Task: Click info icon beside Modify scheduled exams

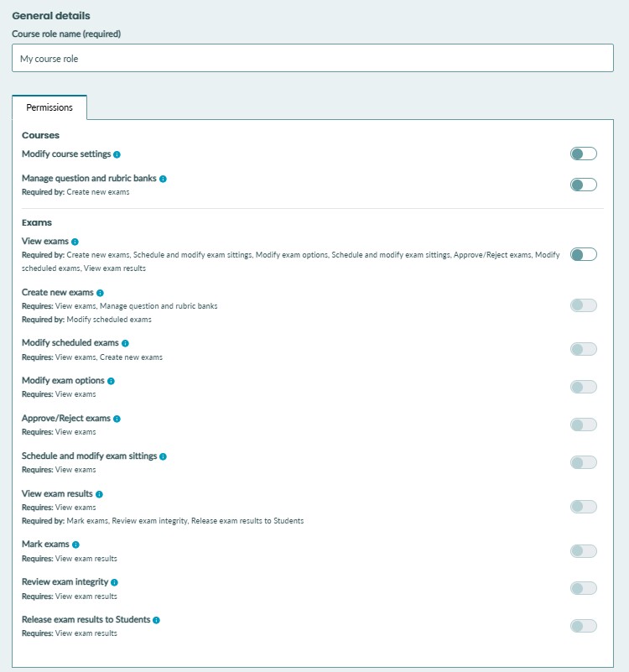Action: point(125,343)
